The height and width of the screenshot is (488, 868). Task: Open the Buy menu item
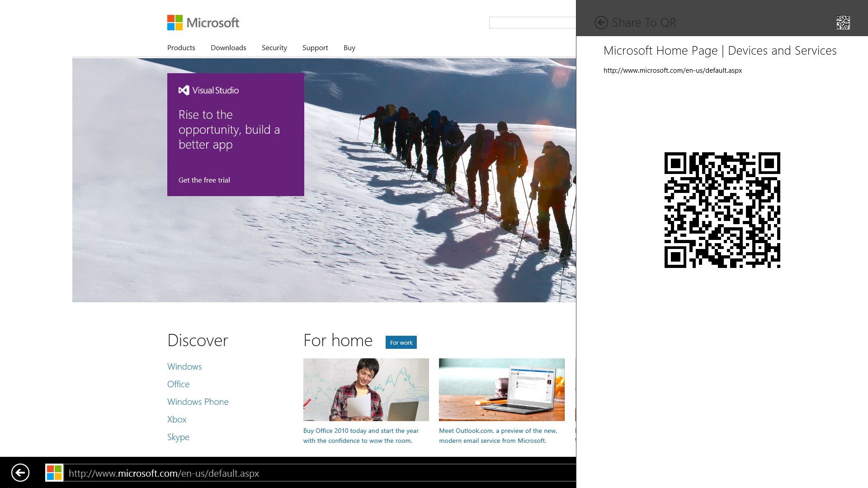[349, 48]
